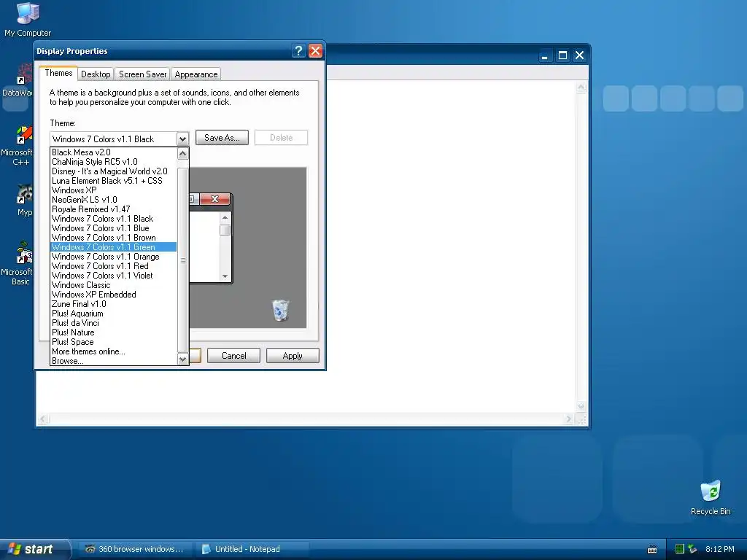Click Notepad horizontal scroll right arrow
The width and height of the screenshot is (747, 560).
(x=568, y=419)
